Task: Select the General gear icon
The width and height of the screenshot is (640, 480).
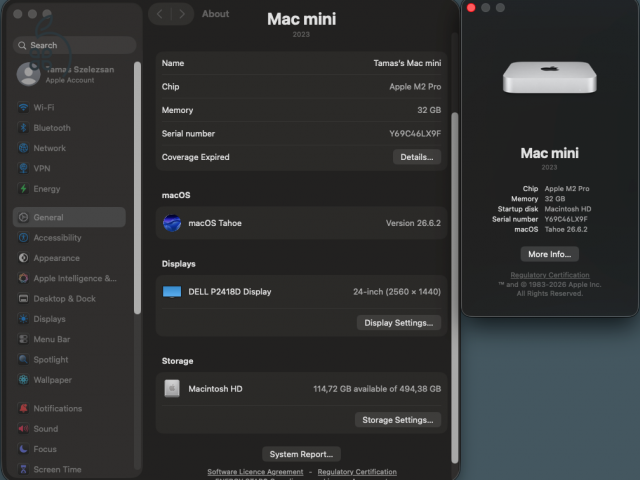Action: point(23,217)
